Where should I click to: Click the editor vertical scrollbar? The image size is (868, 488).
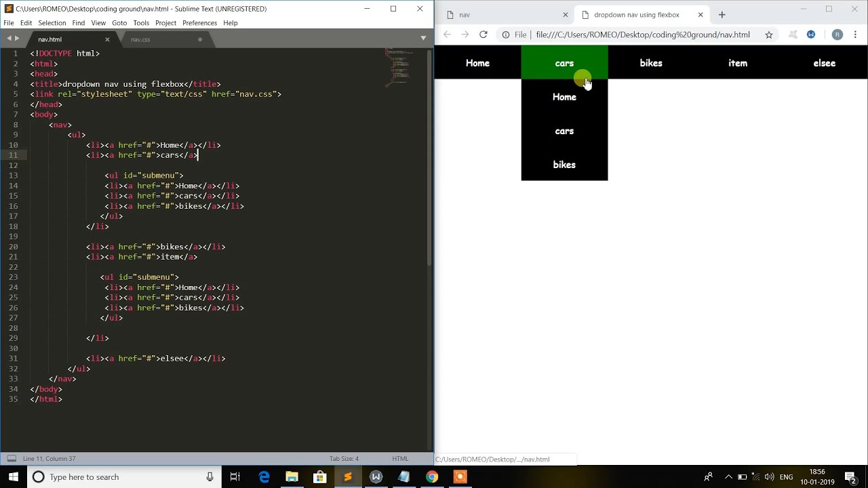coord(430,157)
